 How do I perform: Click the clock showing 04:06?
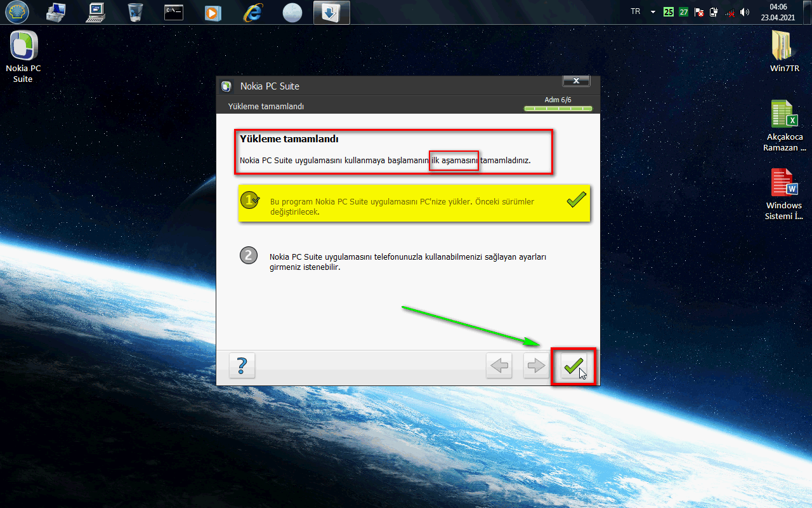pyautogui.click(x=778, y=12)
